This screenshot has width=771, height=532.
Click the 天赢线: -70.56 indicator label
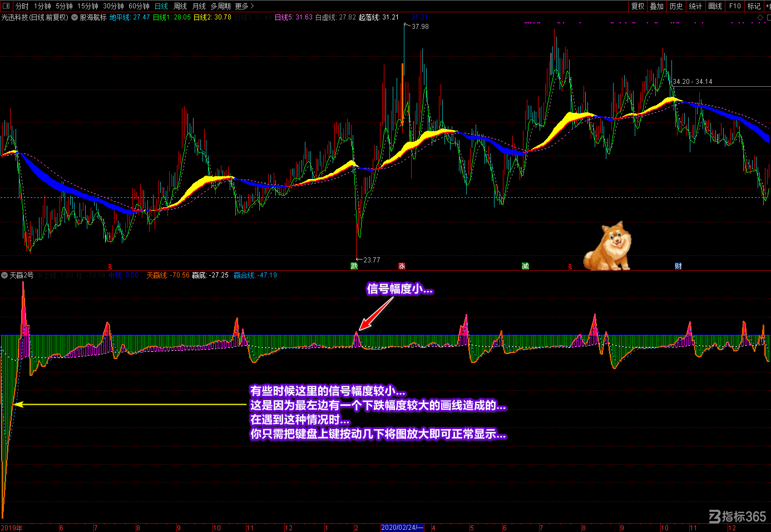click(x=168, y=275)
